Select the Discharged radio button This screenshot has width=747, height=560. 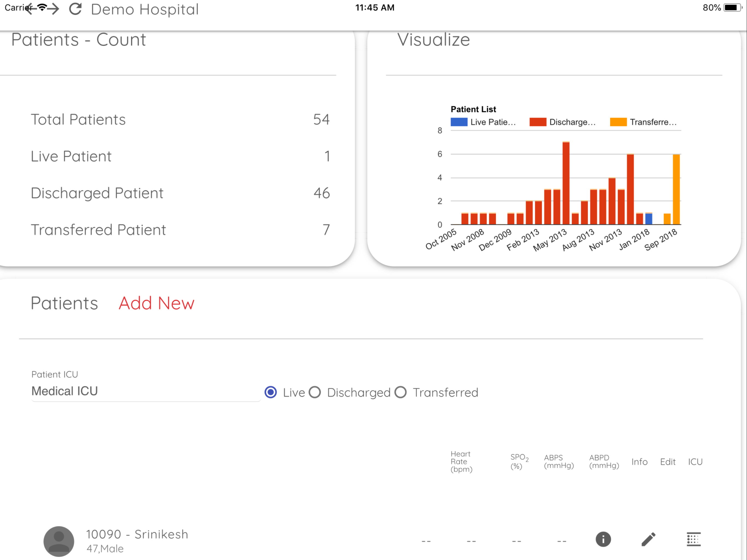click(x=315, y=392)
